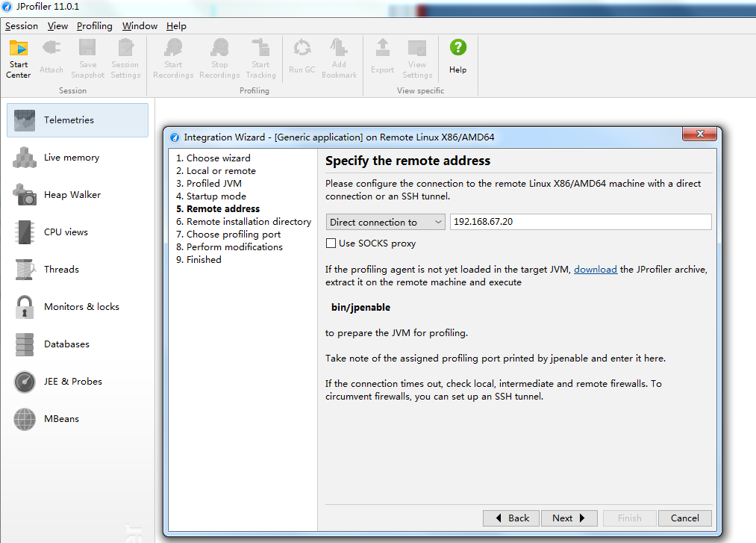Open the Session menu
The height and width of the screenshot is (543, 756).
pyautogui.click(x=21, y=26)
